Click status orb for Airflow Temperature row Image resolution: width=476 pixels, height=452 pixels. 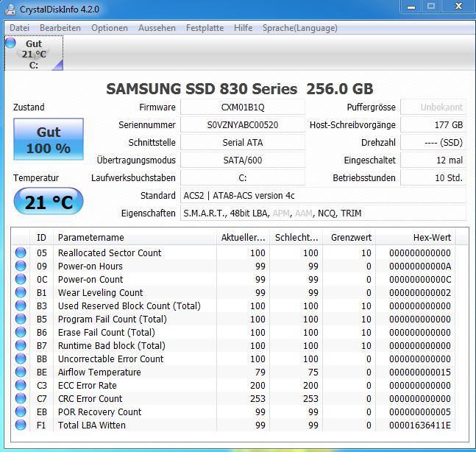point(21,372)
